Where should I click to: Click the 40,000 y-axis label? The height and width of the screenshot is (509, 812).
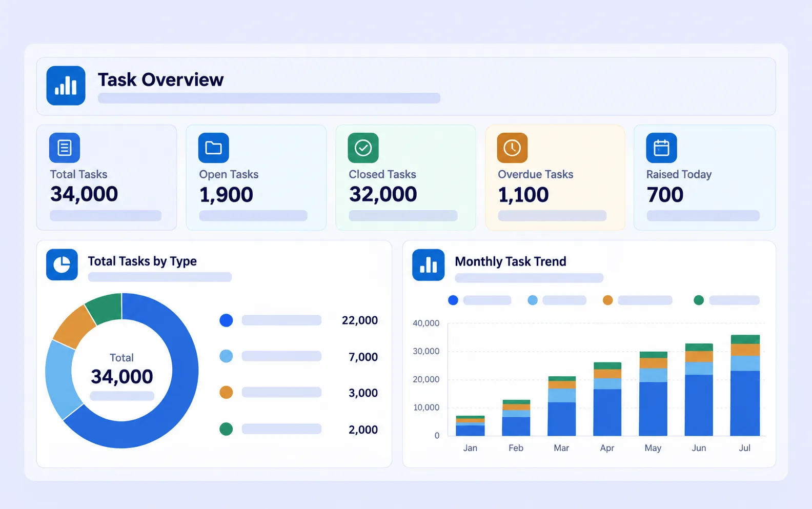(x=426, y=323)
